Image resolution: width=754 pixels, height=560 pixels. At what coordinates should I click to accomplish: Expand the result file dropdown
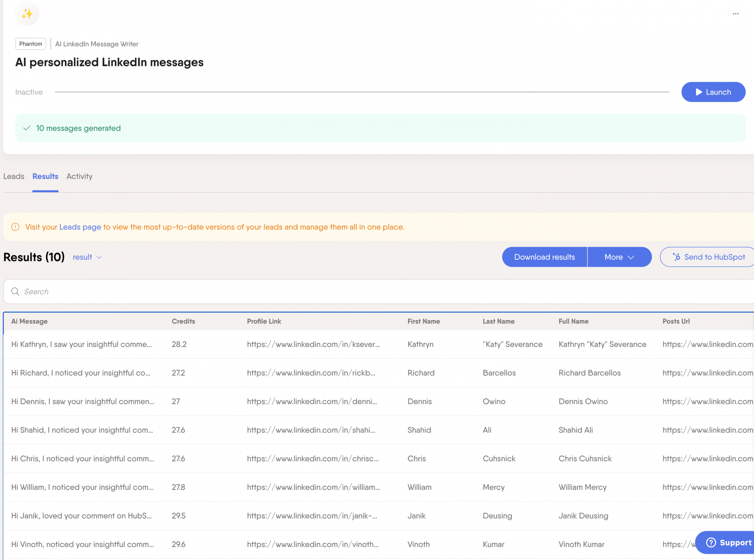pos(87,257)
